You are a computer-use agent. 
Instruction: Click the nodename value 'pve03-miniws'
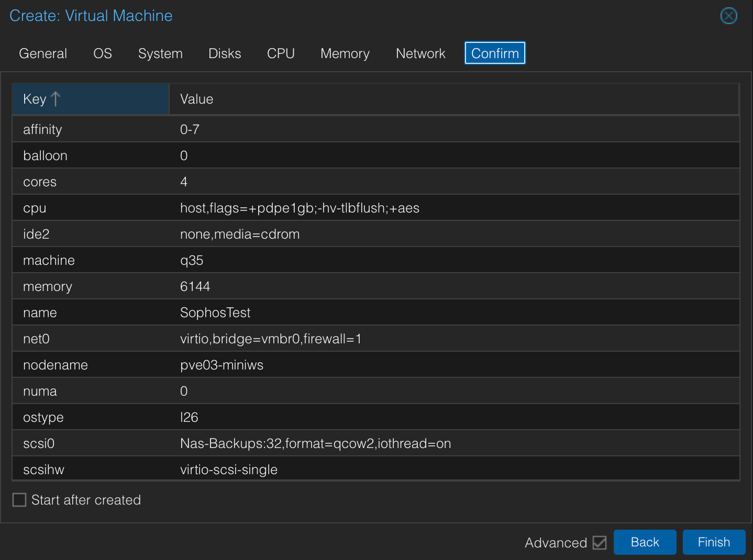pyautogui.click(x=222, y=365)
